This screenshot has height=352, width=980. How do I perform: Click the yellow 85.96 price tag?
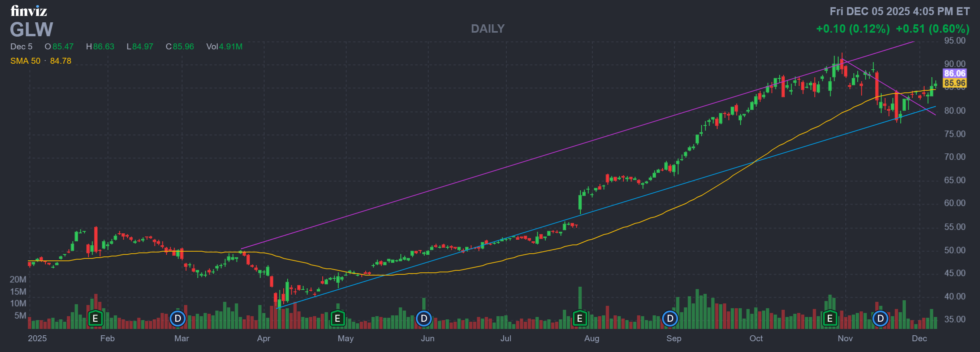tap(955, 83)
